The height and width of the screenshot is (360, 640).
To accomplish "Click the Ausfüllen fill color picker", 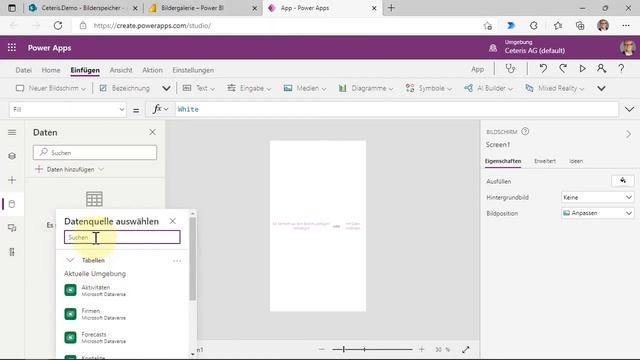I will (622, 181).
